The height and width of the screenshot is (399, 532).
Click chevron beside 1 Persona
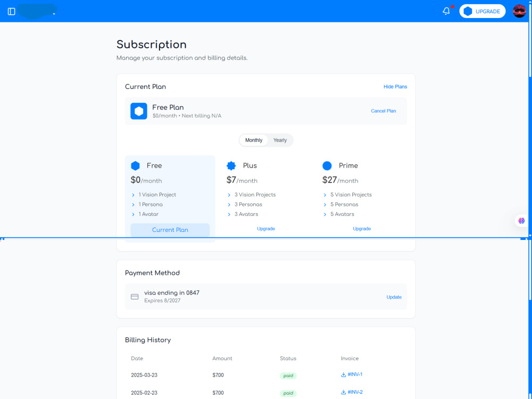point(134,205)
